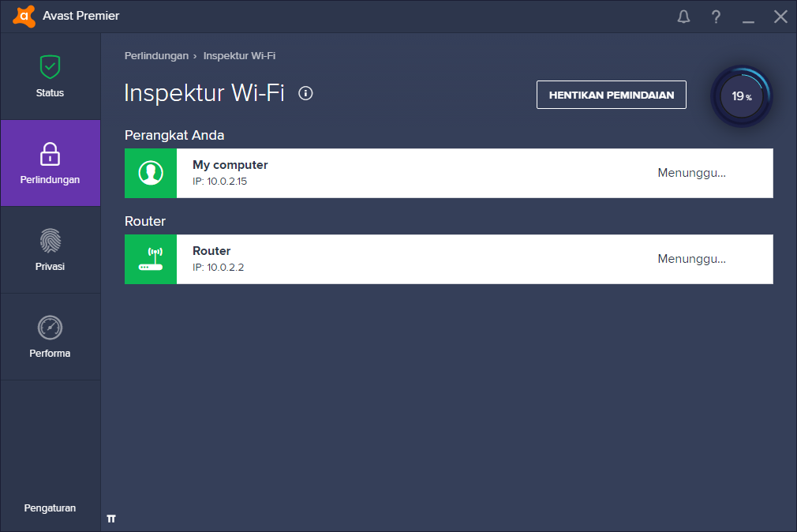Open Perlindungan section via padlock icon
The width and height of the screenshot is (797, 532).
coord(50,155)
